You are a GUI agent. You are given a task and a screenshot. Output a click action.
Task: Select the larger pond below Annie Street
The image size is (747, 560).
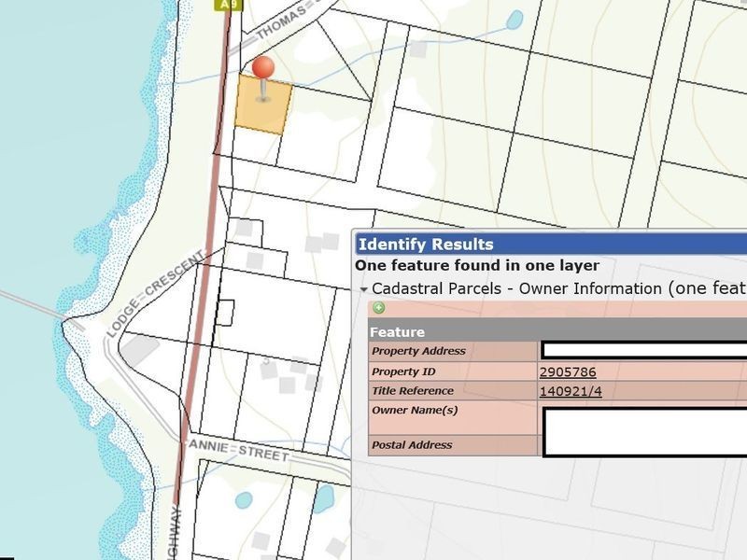[324, 498]
